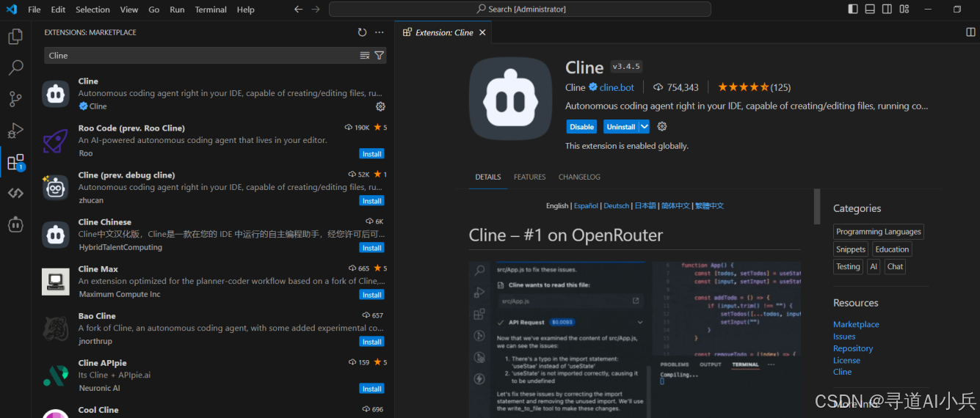Expand the API Request chevron in preview
The height and width of the screenshot is (418, 980).
coord(640,322)
